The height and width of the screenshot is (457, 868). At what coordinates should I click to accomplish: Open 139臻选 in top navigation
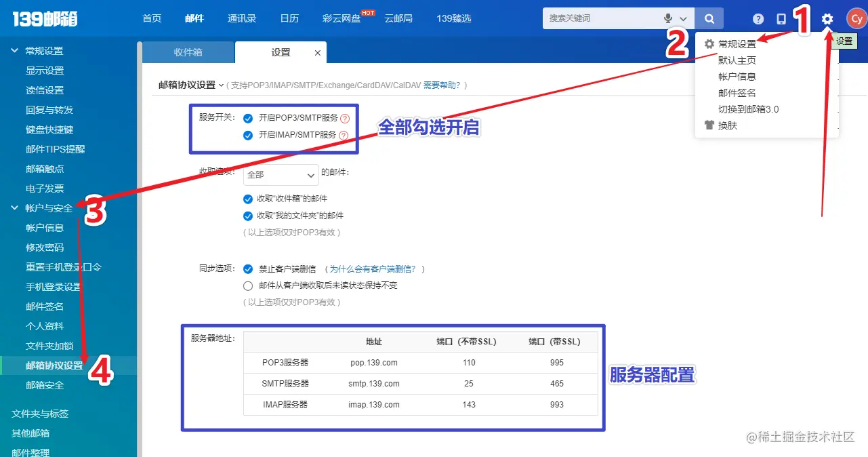coord(454,18)
